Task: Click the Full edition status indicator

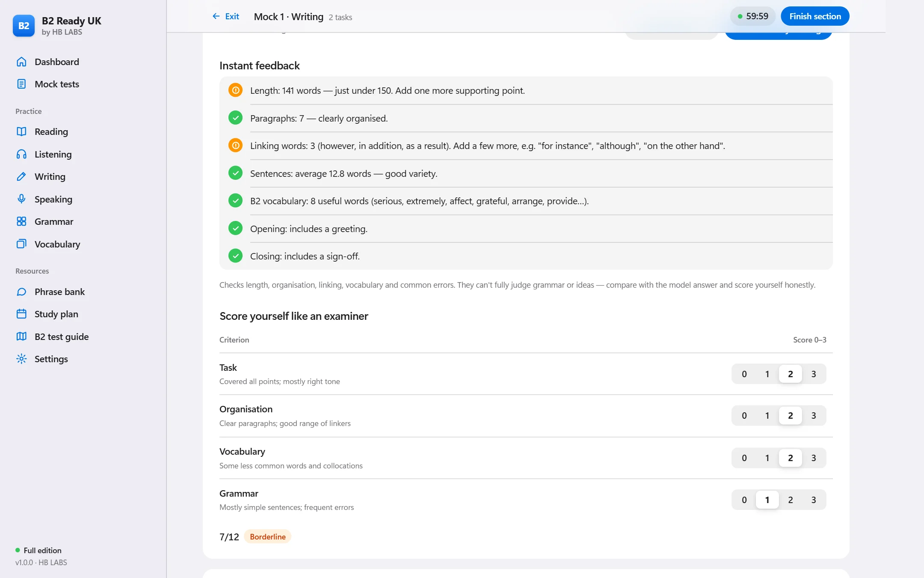Action: tap(38, 550)
